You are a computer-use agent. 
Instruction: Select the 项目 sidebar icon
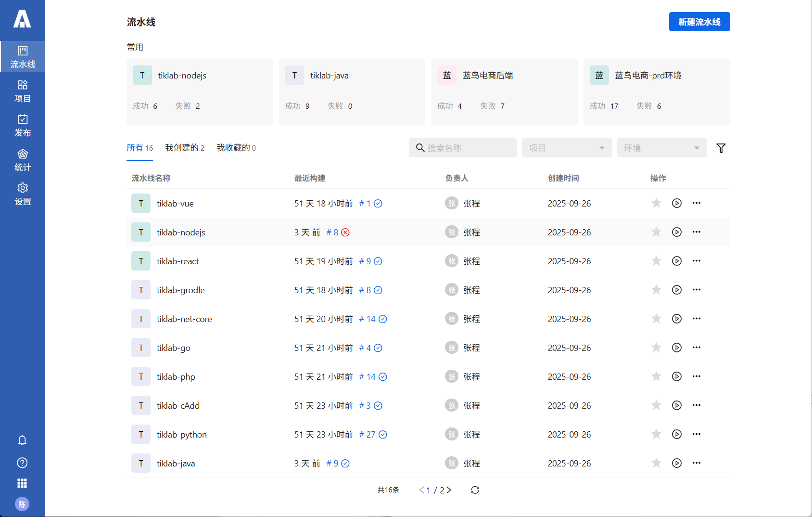[x=22, y=91]
